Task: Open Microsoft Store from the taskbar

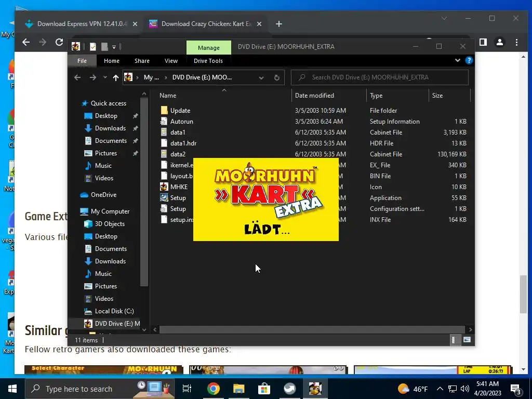Action: 264,389
